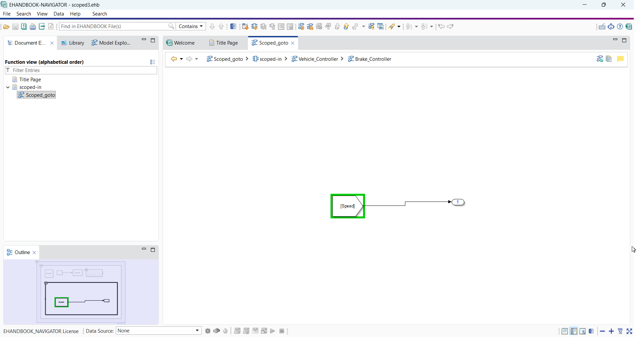Click the Filter Entries field
644x337 pixels.
click(81, 70)
